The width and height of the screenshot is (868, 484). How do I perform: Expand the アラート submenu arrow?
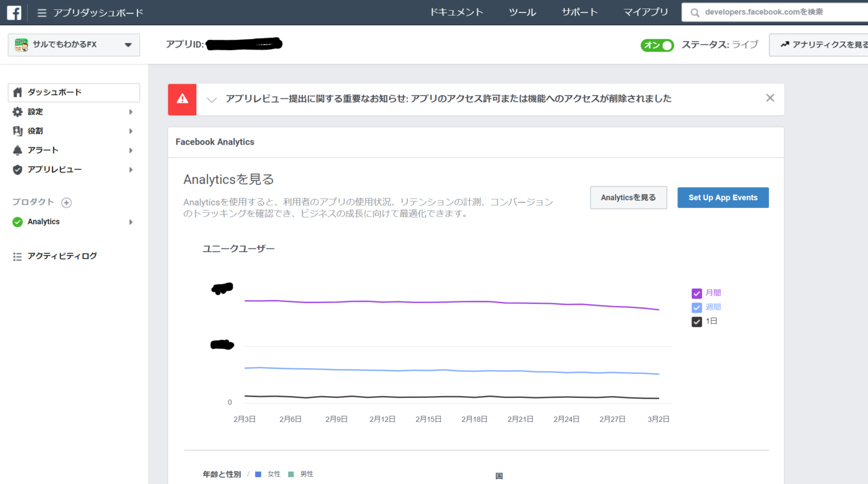[x=131, y=150]
